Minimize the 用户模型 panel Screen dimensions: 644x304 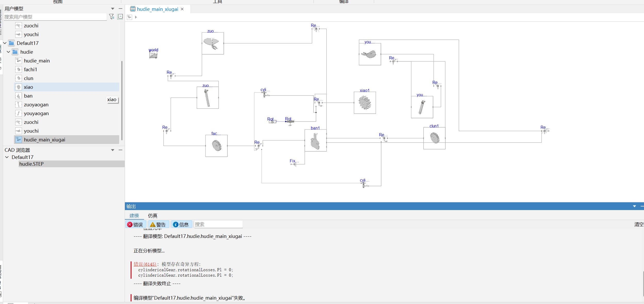point(120,9)
